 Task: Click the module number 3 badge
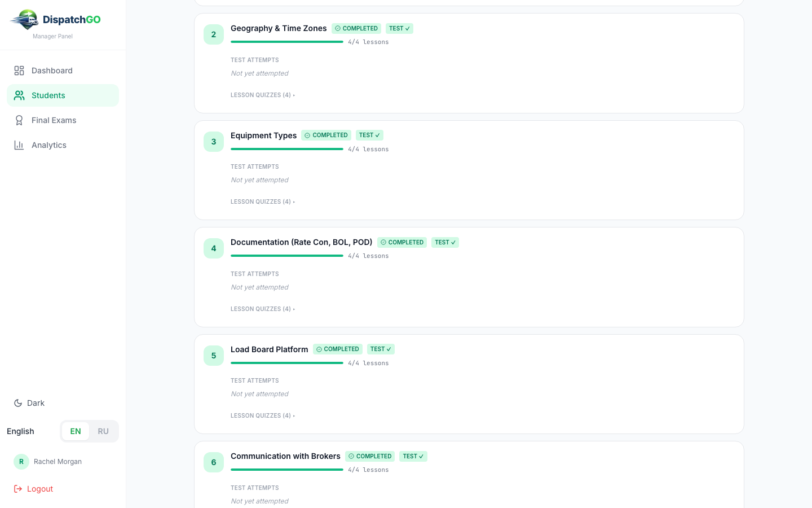214,142
